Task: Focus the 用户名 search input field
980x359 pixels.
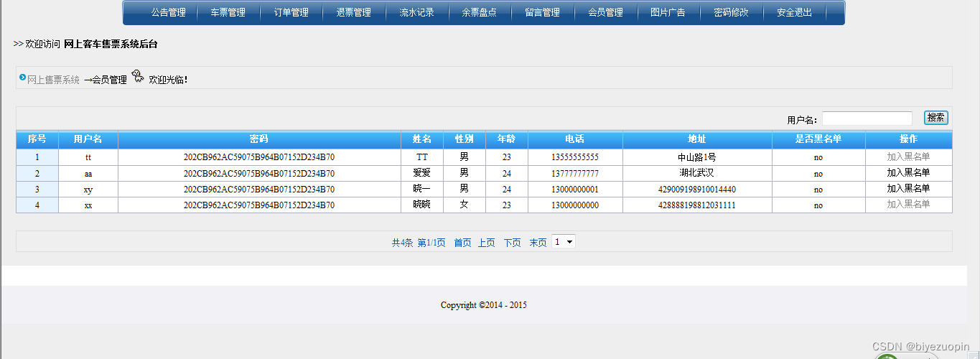Action: pos(867,118)
